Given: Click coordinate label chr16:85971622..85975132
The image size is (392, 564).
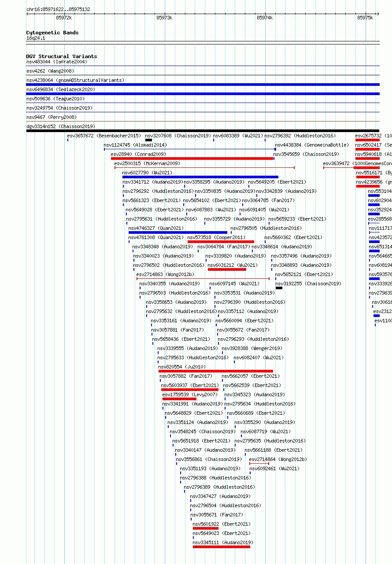Looking at the screenshot, I should click(58, 9).
